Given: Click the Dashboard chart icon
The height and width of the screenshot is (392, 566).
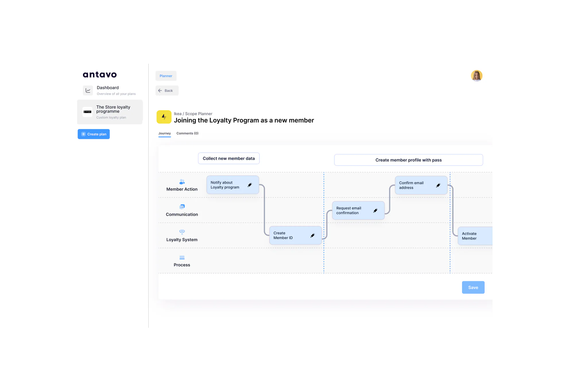Looking at the screenshot, I should tap(88, 90).
